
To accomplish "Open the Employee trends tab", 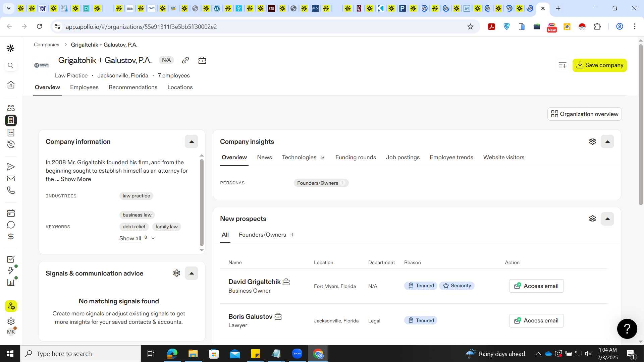I will click(x=451, y=157).
